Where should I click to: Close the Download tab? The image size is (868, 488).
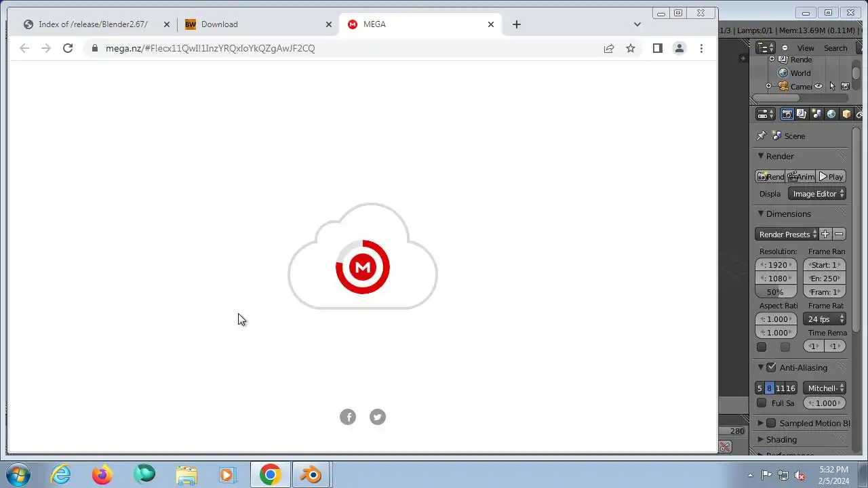329,24
